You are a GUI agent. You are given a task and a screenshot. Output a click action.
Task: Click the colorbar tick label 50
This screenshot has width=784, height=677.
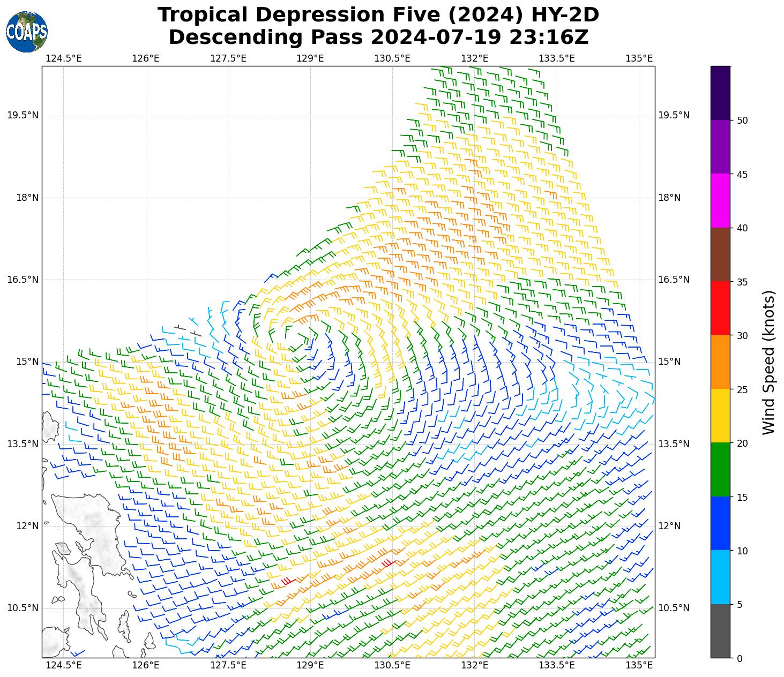pos(742,121)
